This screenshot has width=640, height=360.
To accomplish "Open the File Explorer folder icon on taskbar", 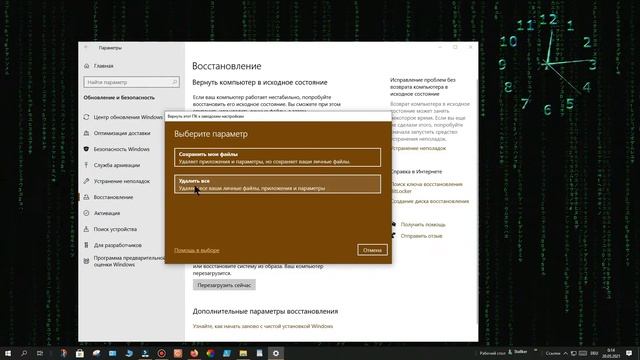I will click(243, 353).
